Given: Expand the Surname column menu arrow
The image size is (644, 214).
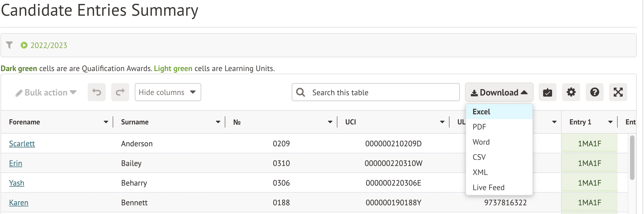Looking at the screenshot, I should 218,122.
